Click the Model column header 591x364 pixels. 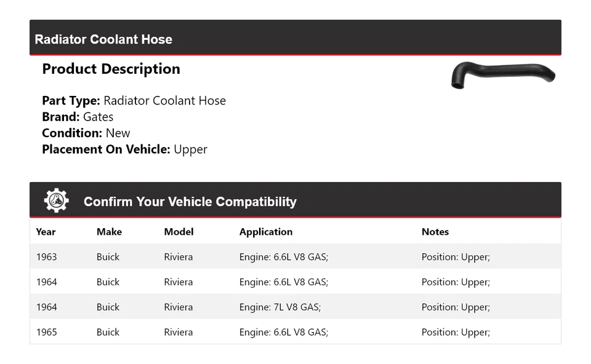179,232
